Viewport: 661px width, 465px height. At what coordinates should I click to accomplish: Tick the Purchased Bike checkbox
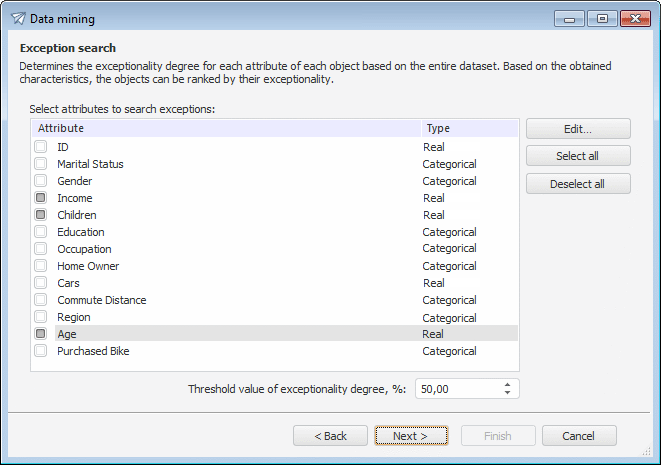point(41,351)
